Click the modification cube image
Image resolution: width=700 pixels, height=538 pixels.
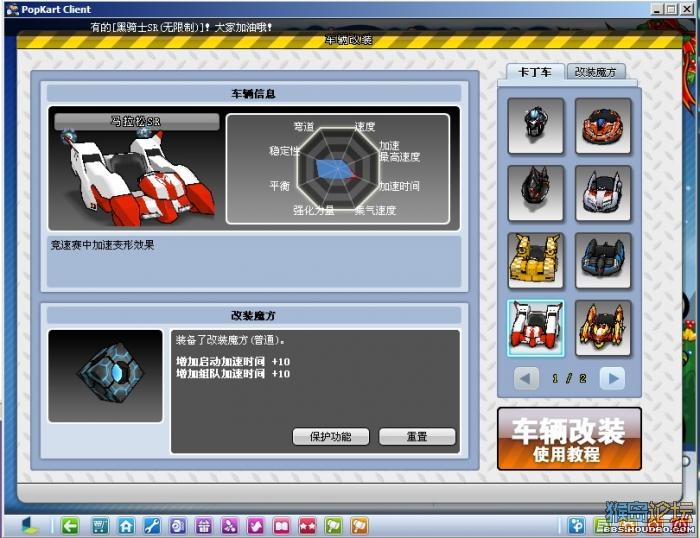tap(105, 376)
